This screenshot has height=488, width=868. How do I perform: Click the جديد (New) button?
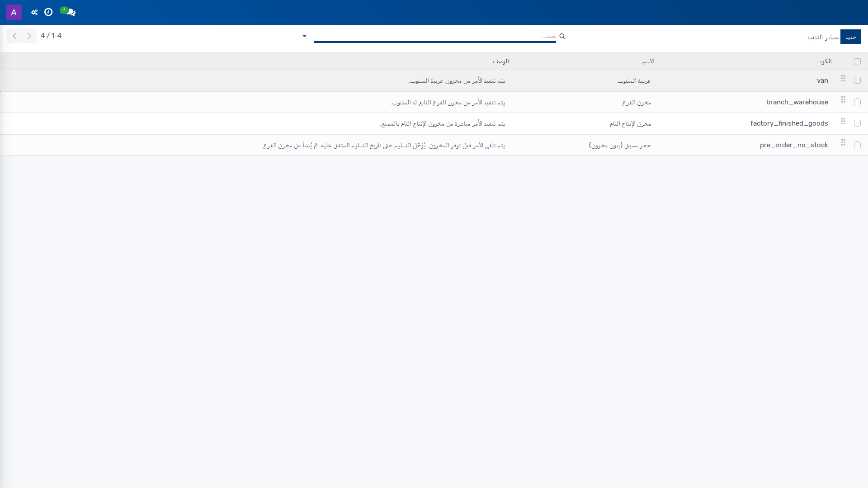(x=850, y=37)
